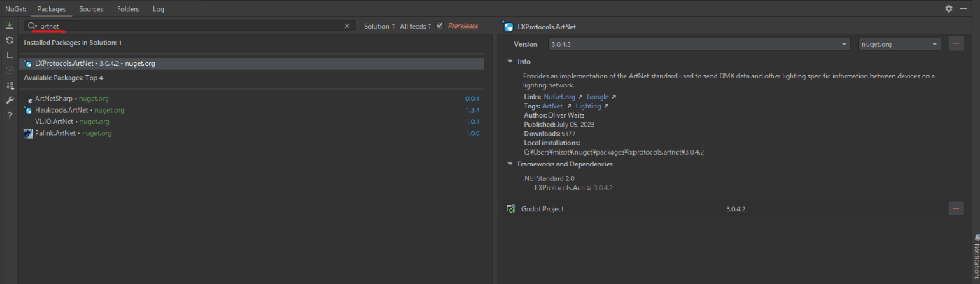Hide the NuGet tool window
This screenshot has height=284, width=980.
[963, 8]
